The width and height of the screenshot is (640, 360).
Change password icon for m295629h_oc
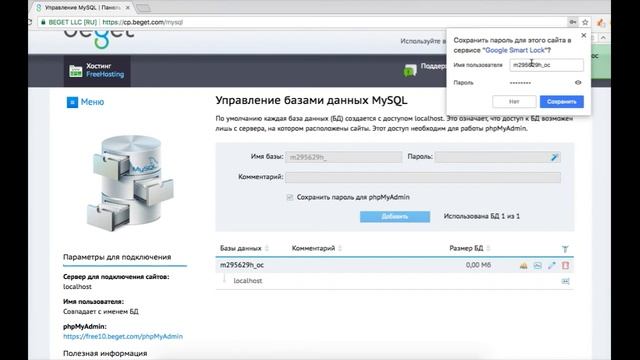click(x=551, y=266)
